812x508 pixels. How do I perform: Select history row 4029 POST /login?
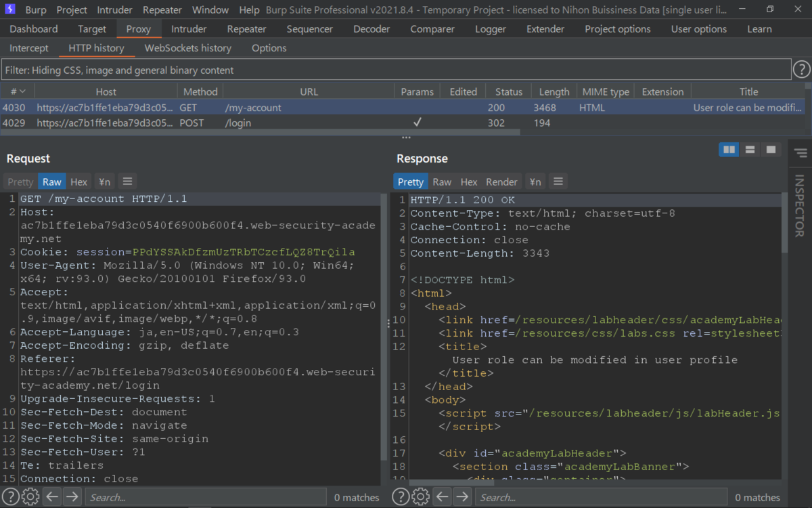403,123
